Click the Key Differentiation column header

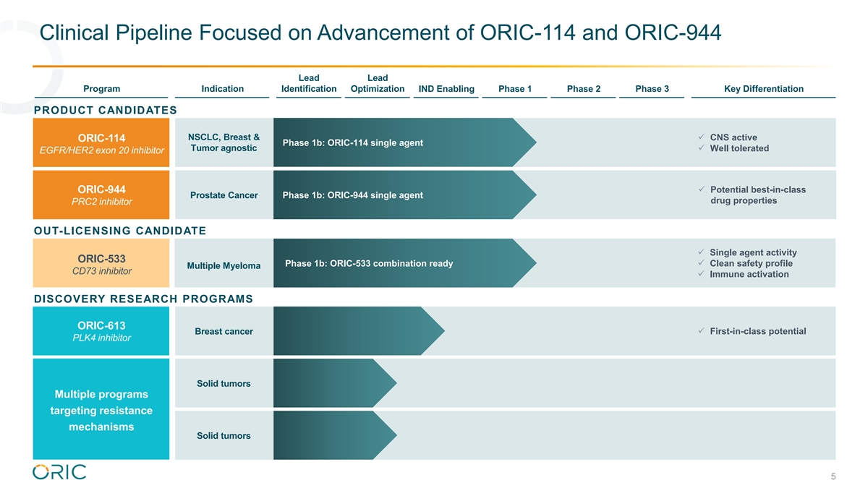(x=763, y=89)
